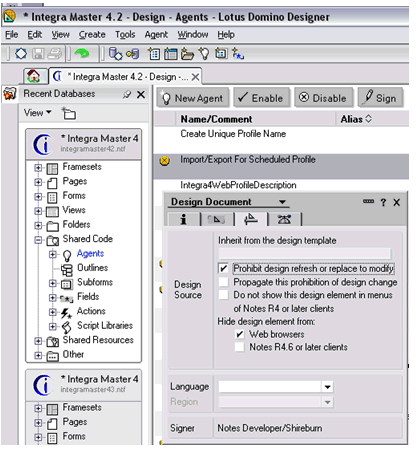416x450 pixels.
Task: Click the integramaster43.ntf database icon
Action: (42, 385)
